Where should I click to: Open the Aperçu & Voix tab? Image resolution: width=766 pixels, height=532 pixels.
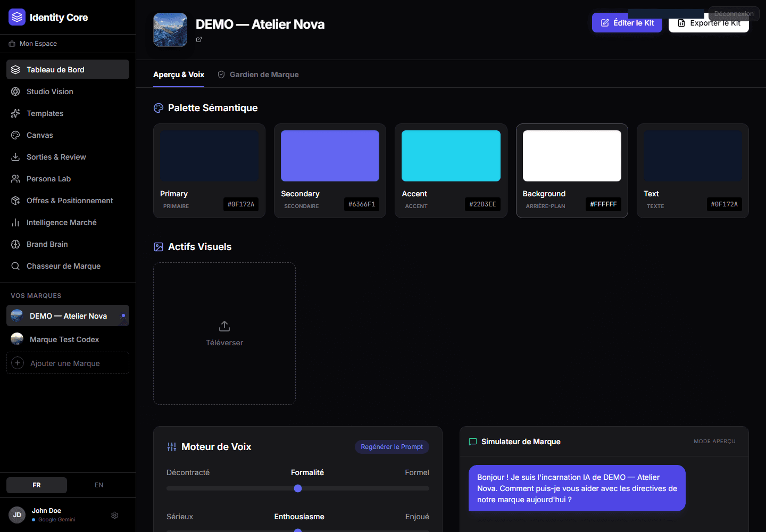point(179,74)
